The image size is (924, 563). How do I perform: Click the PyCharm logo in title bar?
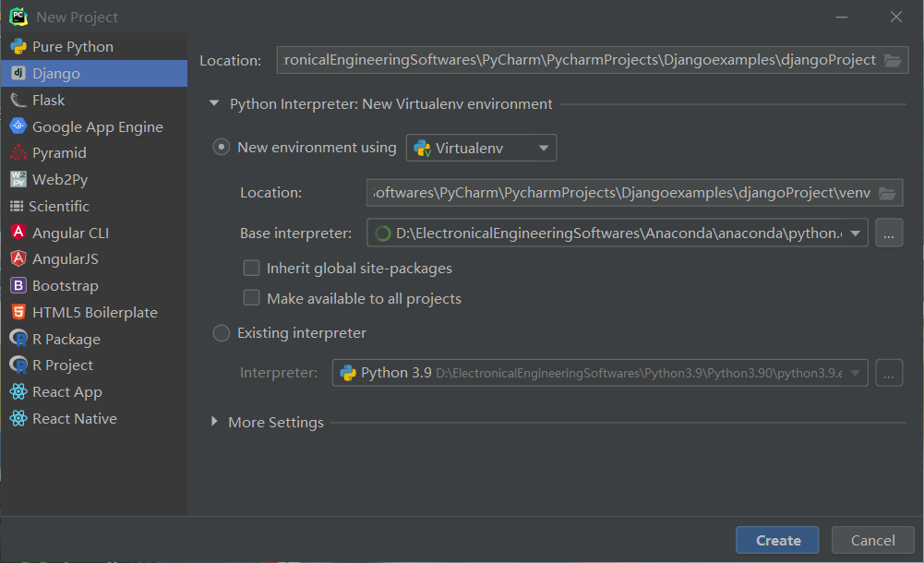click(x=18, y=17)
